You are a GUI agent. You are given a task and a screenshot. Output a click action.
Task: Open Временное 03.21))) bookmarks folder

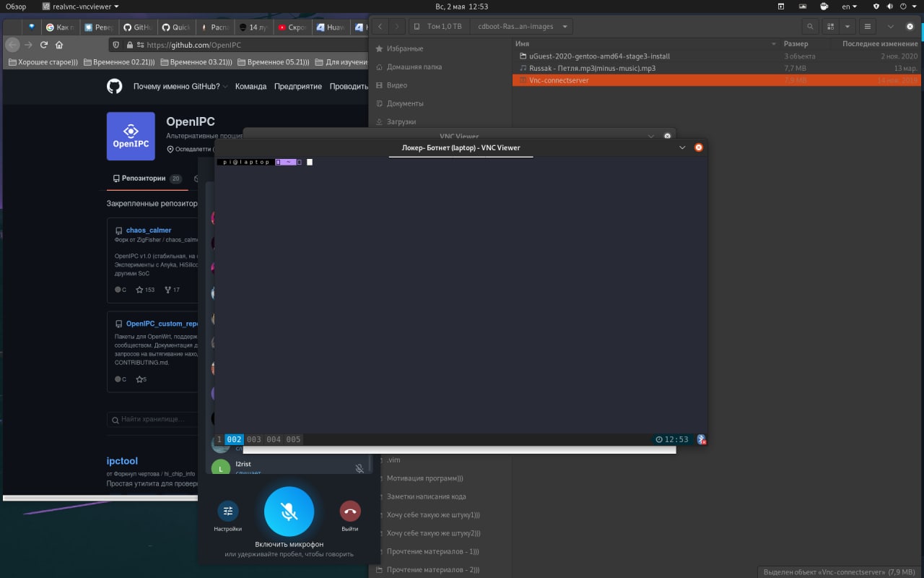[196, 62]
